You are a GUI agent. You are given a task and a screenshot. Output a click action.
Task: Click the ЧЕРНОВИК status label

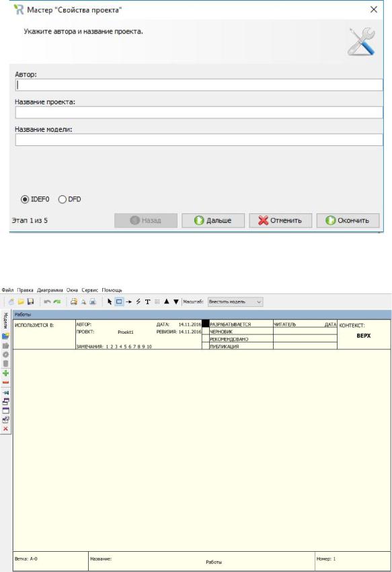pos(221,332)
